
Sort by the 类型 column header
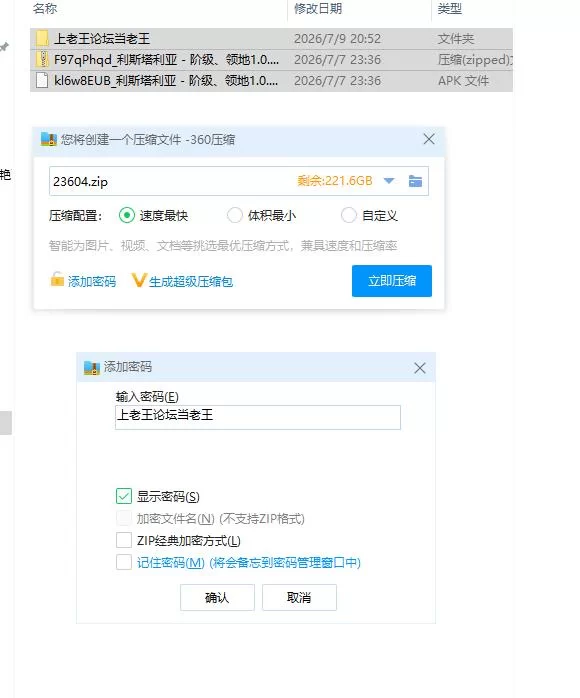coord(450,8)
